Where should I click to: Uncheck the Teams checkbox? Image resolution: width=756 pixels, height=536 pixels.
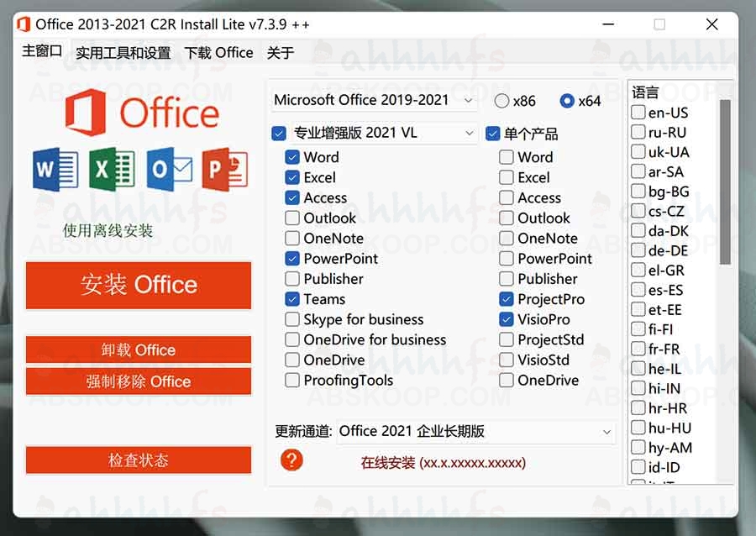pos(293,299)
